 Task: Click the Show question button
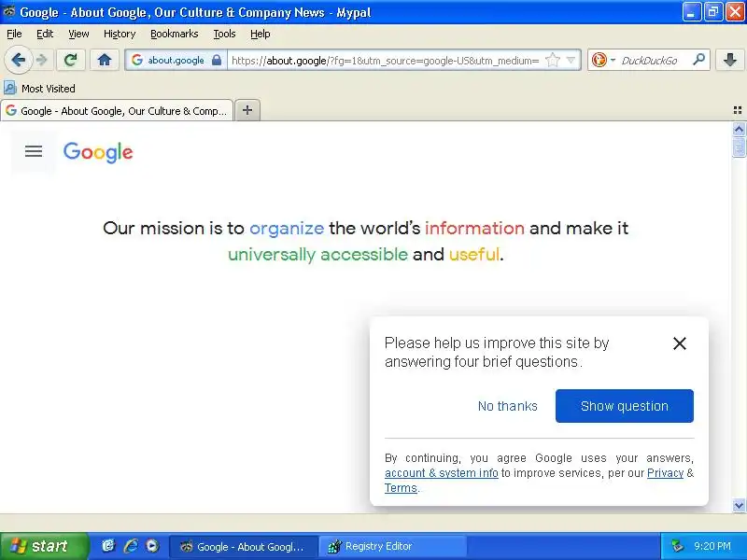[624, 406]
